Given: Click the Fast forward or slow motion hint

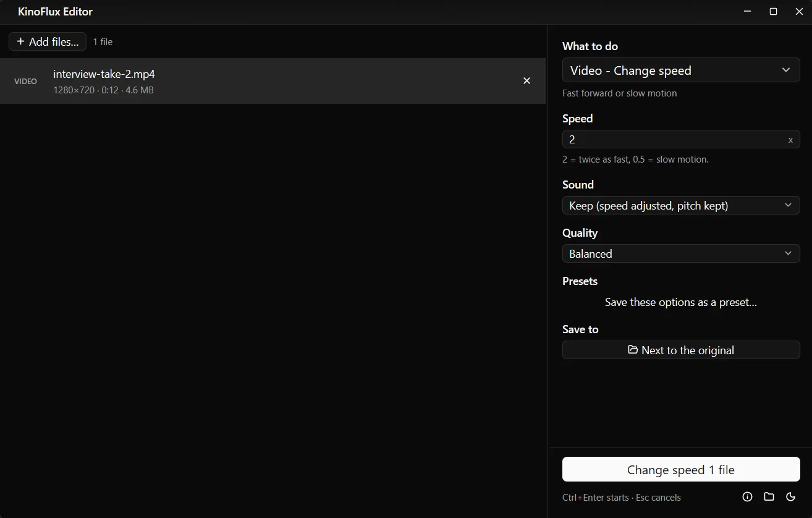Looking at the screenshot, I should tap(619, 93).
